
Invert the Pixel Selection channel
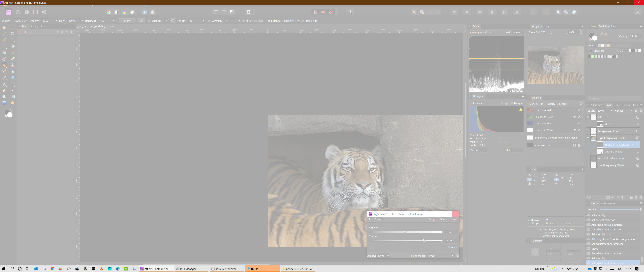[x=579, y=145]
